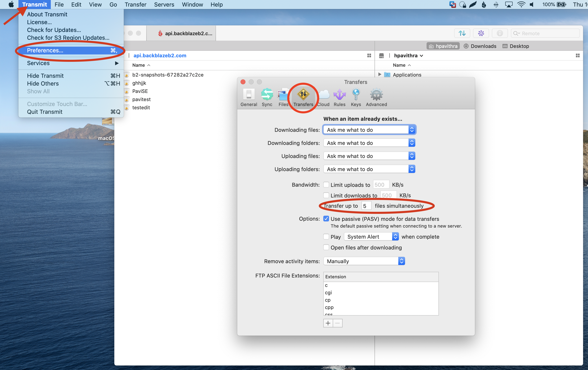Open the hpavithra path dropdown
Screen dimensions: 588x370
(408, 56)
